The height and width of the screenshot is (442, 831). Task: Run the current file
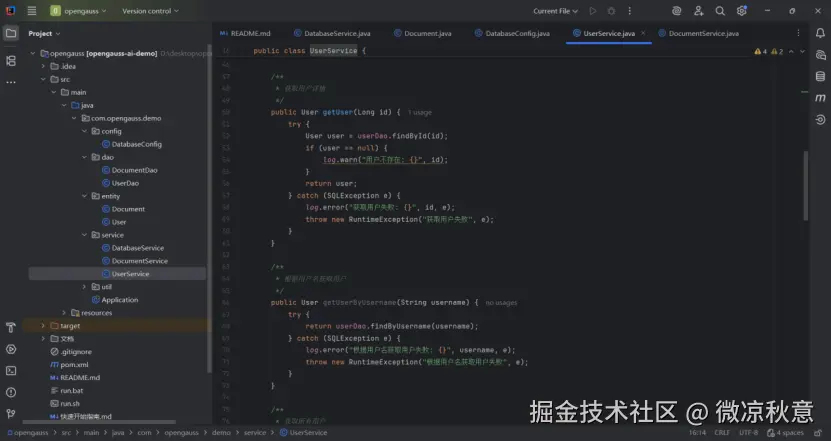pos(593,11)
